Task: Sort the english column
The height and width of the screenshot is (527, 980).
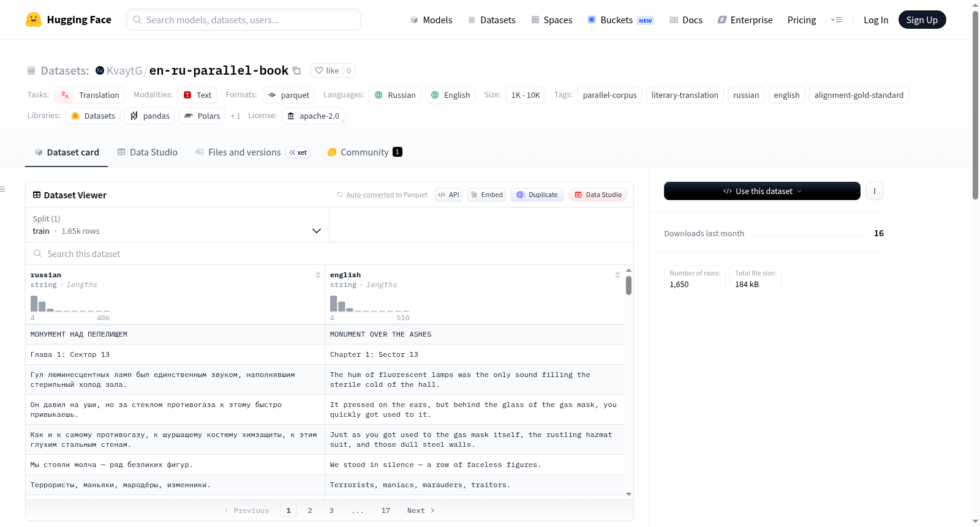Action: pyautogui.click(x=617, y=275)
